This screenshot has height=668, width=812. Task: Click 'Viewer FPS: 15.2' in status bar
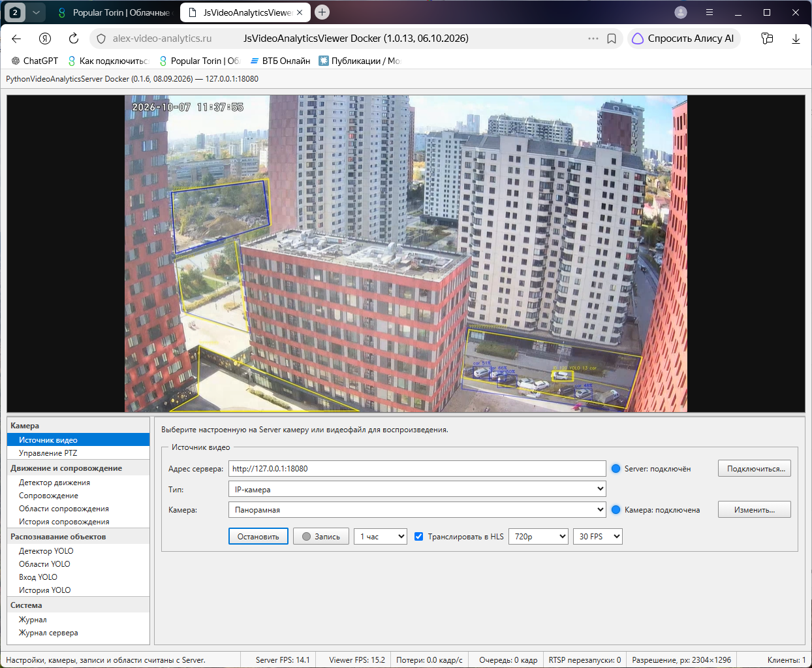coord(357,660)
